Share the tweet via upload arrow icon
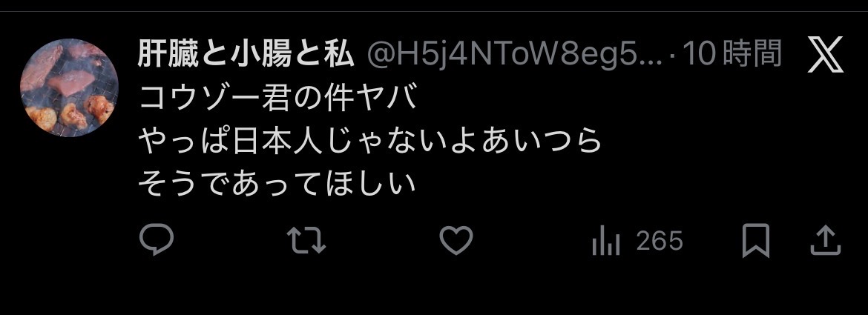Viewport: 868px width, 315px height. (826, 241)
